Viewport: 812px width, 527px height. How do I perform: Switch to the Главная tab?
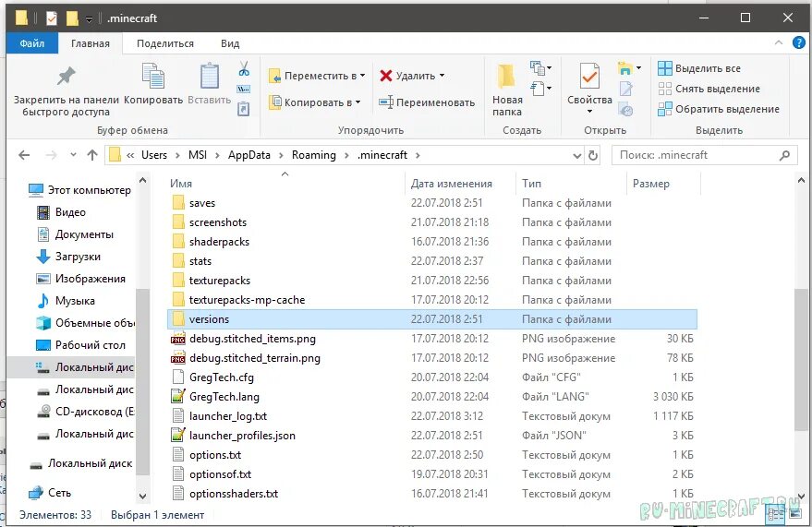click(91, 43)
